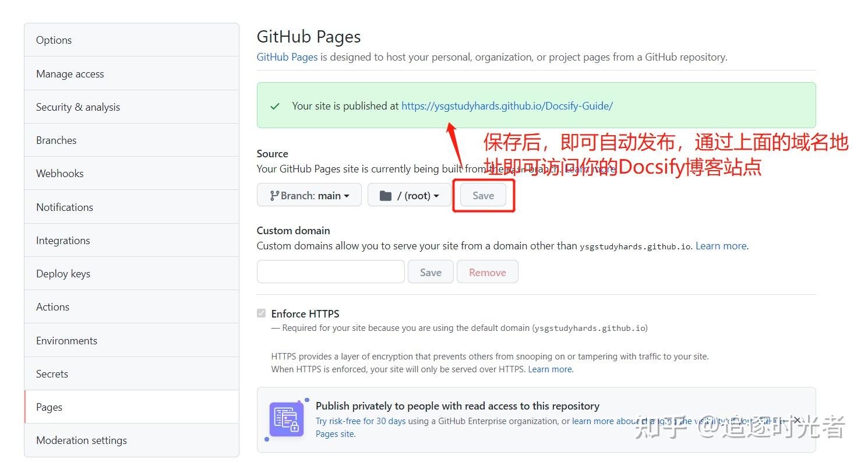Dismiss the private publishing notice with the X
Screen dimensions: 868x462
[797, 420]
